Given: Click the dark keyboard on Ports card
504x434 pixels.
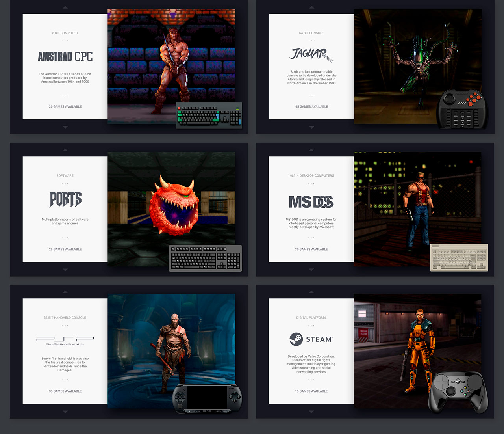Looking at the screenshot, I should click(206, 258).
